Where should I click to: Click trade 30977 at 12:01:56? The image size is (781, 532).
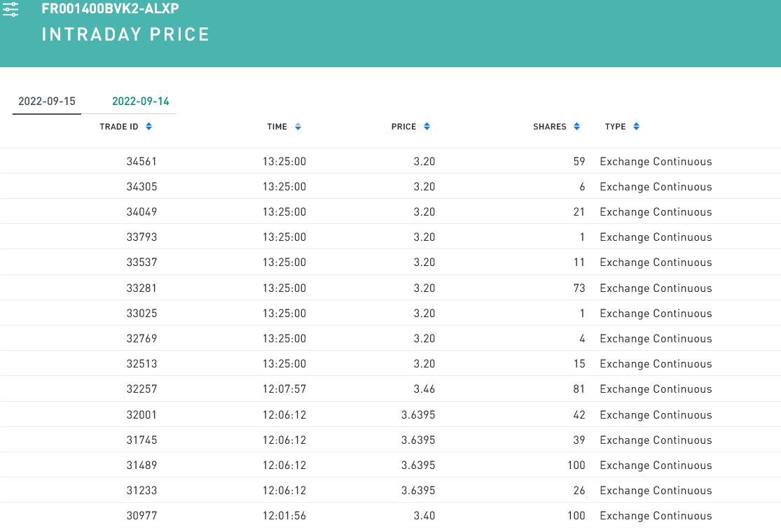coord(142,516)
